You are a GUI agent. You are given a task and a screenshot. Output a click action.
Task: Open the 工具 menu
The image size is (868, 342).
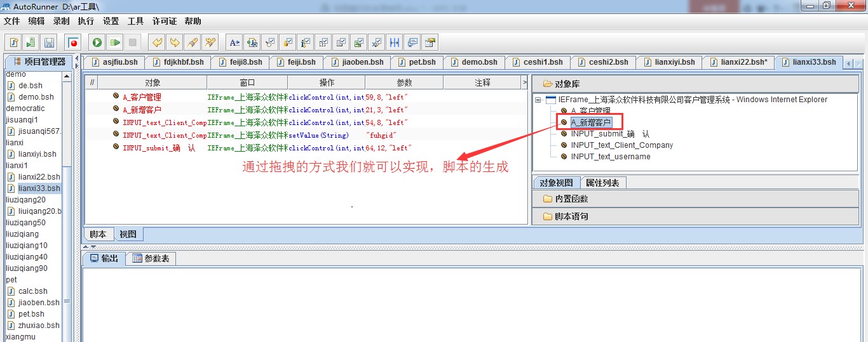pyautogui.click(x=135, y=21)
